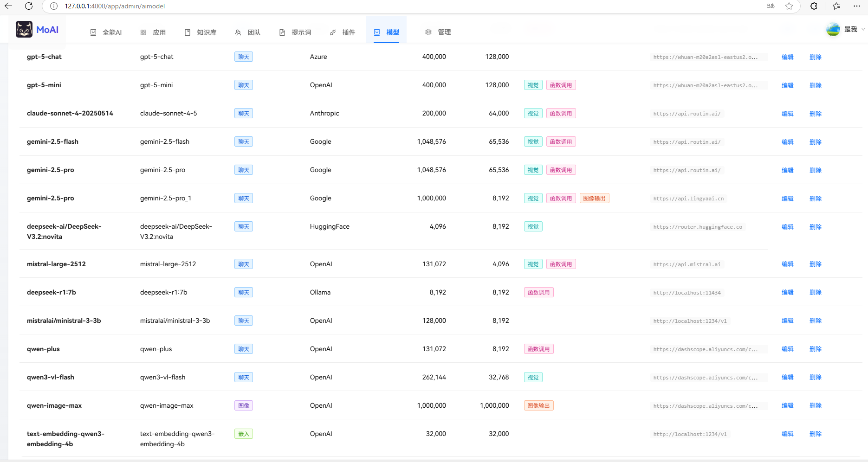Viewport: 868px width, 462px height.
Task: Open browser extensions puzzle icon
Action: click(x=814, y=6)
